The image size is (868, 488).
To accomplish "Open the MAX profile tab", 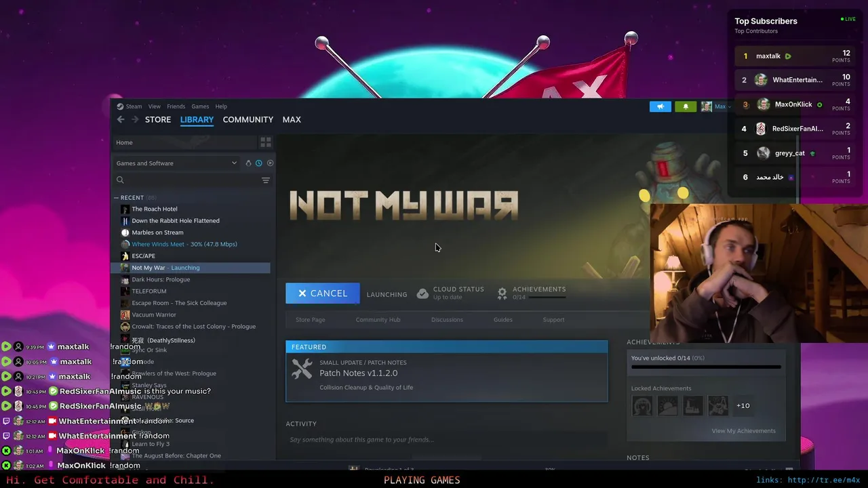I will click(x=292, y=119).
